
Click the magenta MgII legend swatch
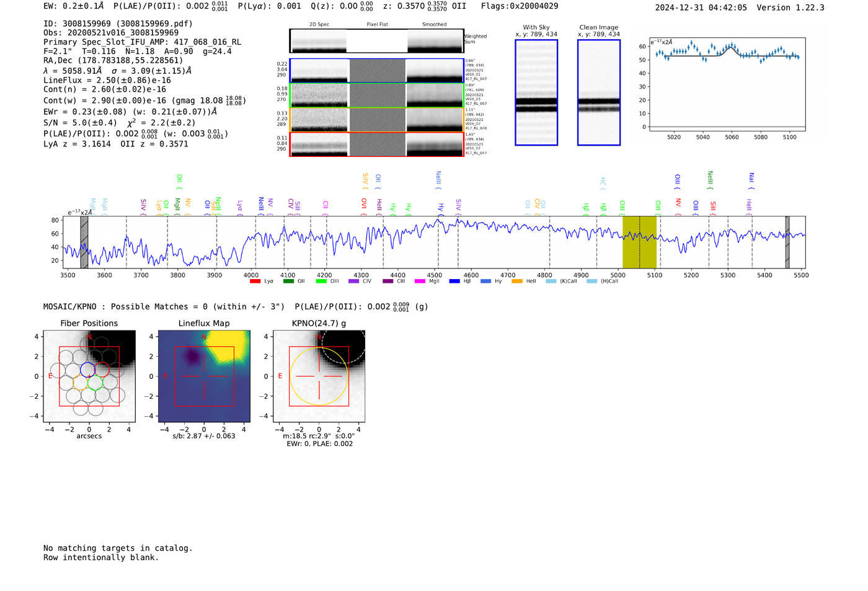pyautogui.click(x=420, y=282)
